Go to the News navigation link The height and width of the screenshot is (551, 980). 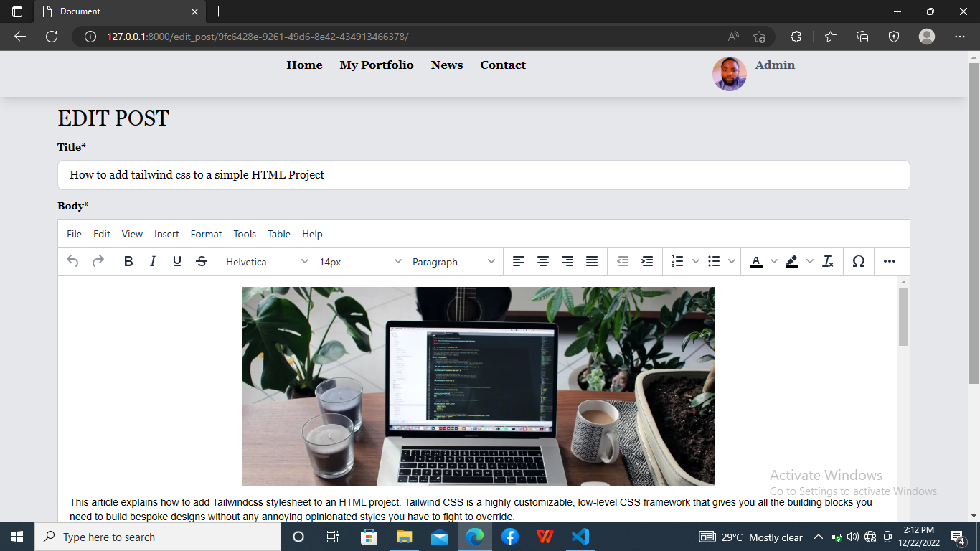tap(446, 65)
